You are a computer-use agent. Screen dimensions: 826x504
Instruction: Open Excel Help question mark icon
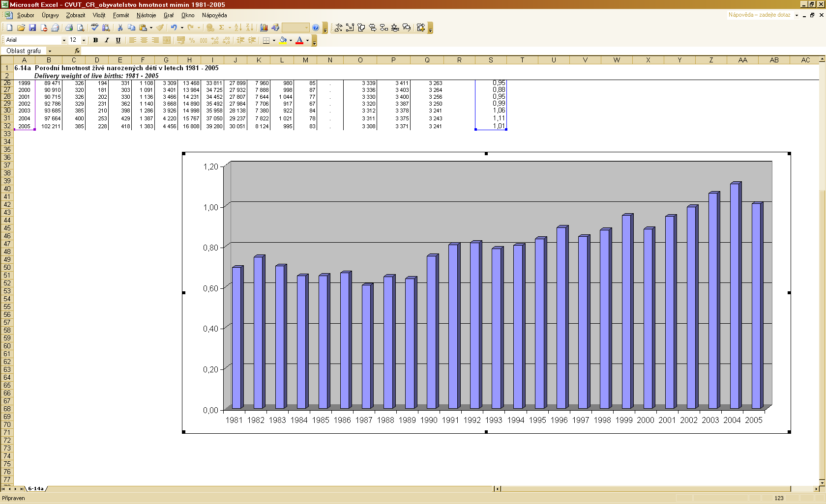click(x=316, y=28)
